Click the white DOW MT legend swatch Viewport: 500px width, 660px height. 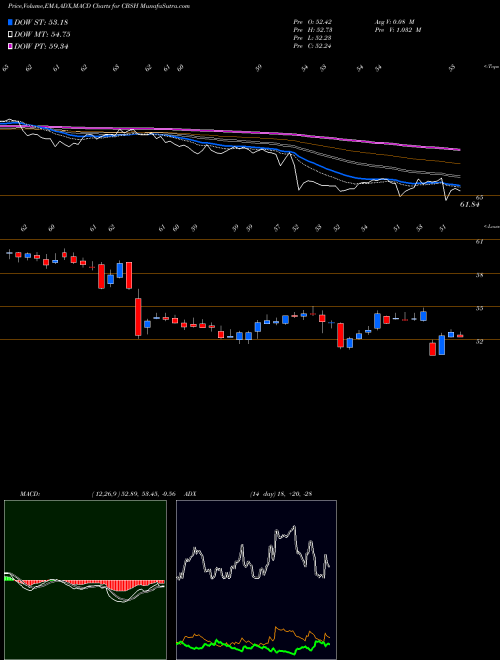pos(10,35)
